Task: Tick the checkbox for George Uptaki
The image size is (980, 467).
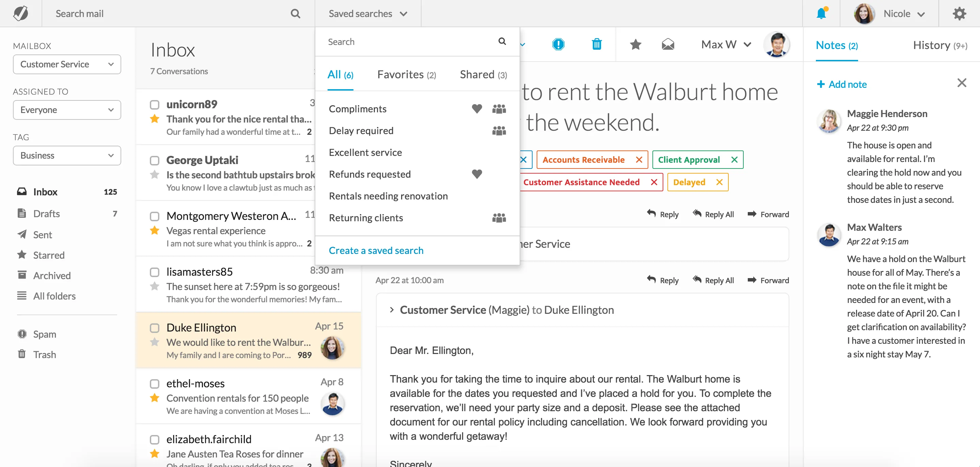Action: click(x=155, y=160)
